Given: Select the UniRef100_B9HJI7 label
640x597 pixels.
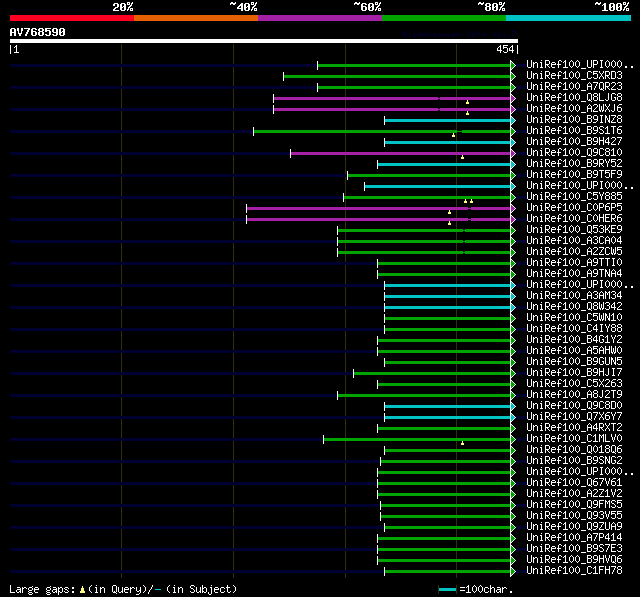Looking at the screenshot, I should coord(574,373).
